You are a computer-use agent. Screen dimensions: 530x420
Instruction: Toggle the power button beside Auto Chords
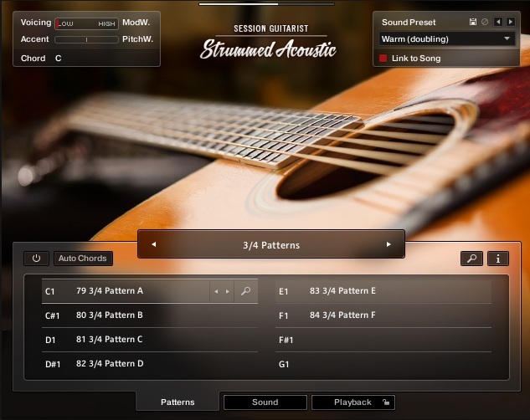coord(36,259)
